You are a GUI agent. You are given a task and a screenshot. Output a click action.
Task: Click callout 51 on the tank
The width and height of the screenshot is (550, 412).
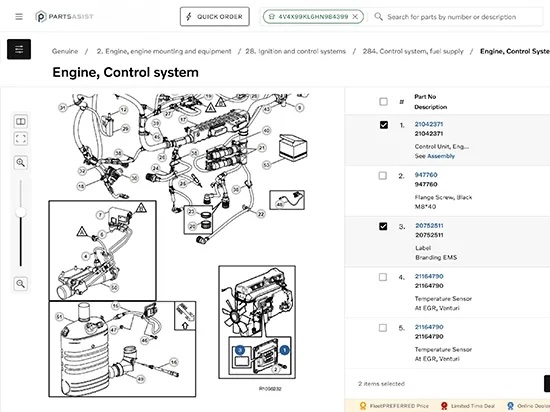[x=60, y=317]
